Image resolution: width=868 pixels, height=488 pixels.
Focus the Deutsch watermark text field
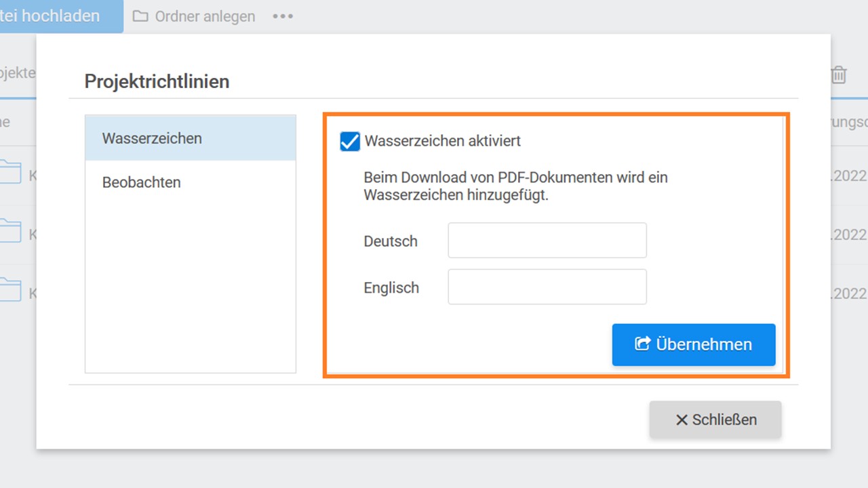547,241
